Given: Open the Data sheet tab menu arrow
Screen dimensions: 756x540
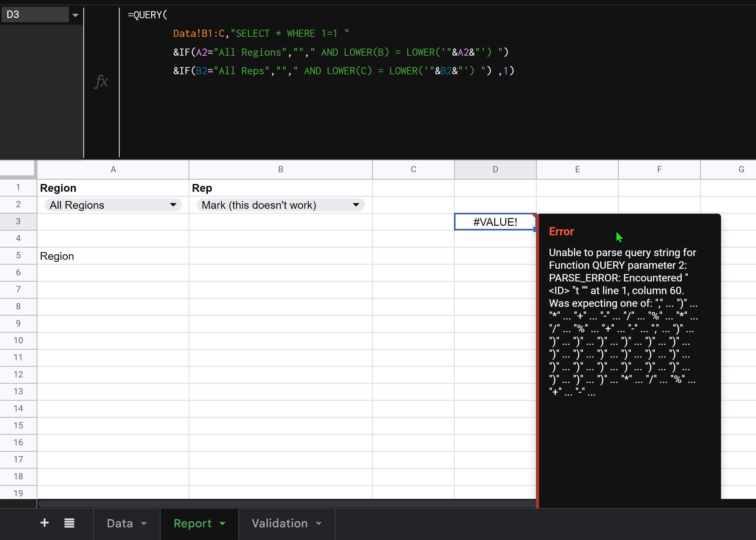Looking at the screenshot, I should 144,523.
